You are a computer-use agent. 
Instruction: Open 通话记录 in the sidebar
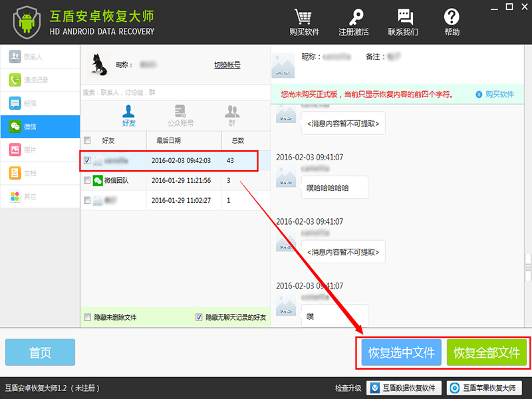coord(40,80)
